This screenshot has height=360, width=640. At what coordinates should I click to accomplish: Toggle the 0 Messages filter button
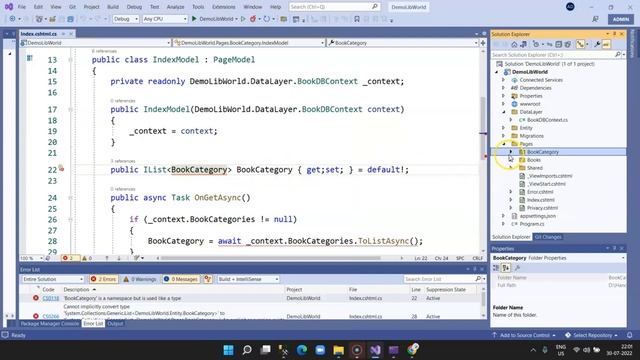coord(181,279)
